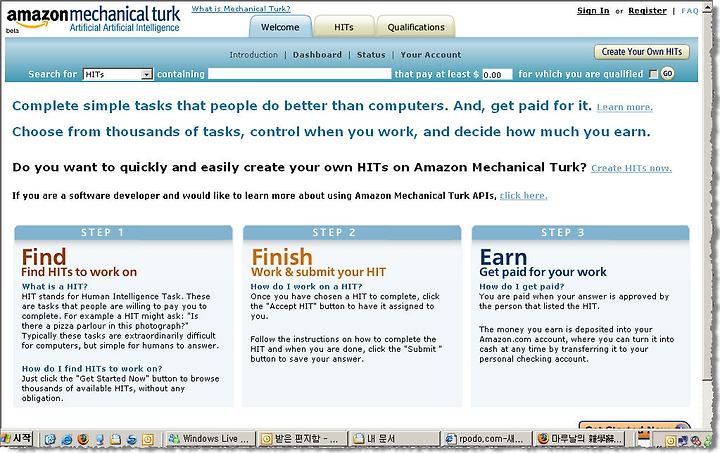Toggle the 'for which you are qualified' checkbox
Viewport: 720px width, 453px height.
[x=653, y=74]
